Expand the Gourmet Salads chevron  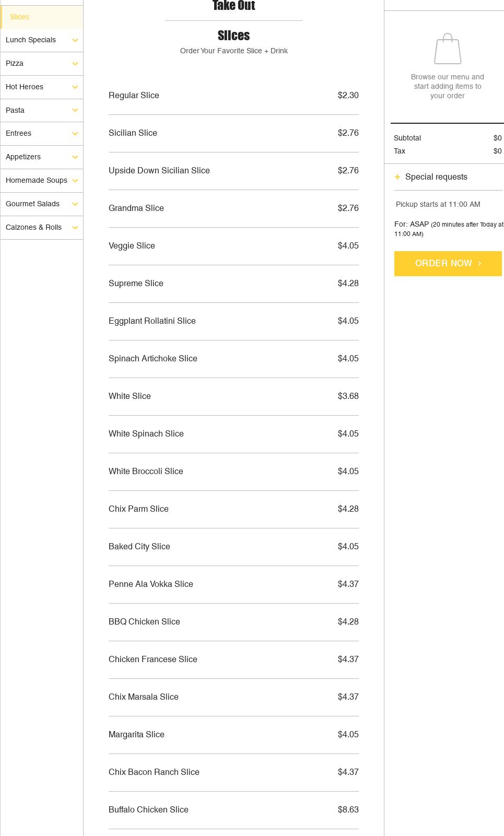(x=75, y=204)
